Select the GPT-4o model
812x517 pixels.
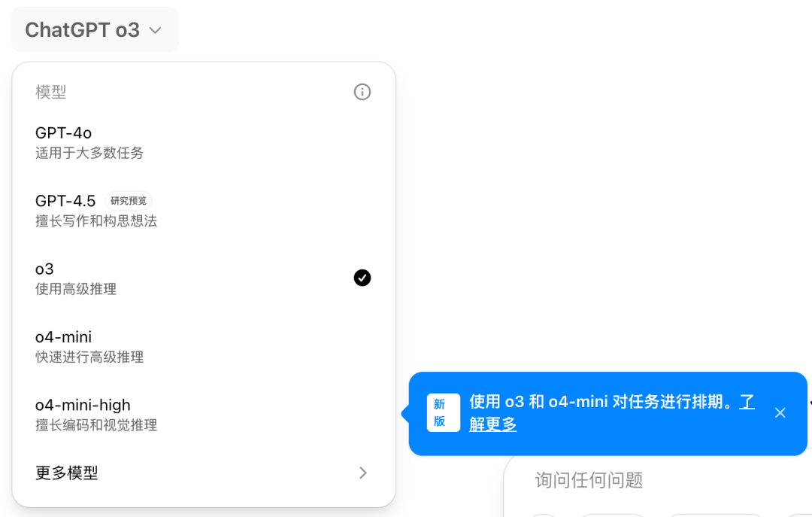(x=204, y=142)
